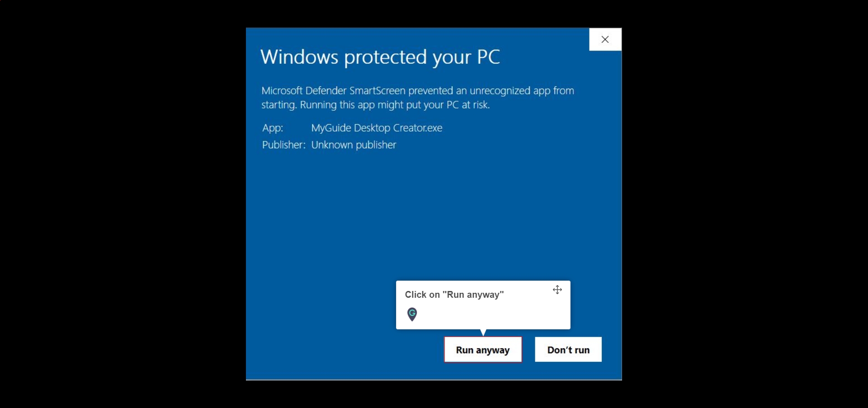Click the "Unknown publisher" text
Viewport: 868px width, 408px height.
coord(354,145)
